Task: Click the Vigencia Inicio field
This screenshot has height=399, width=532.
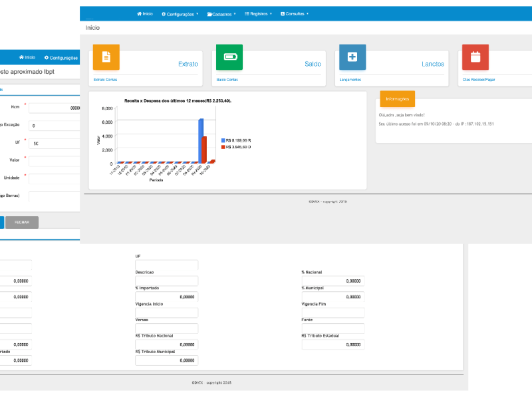Action: (167, 313)
